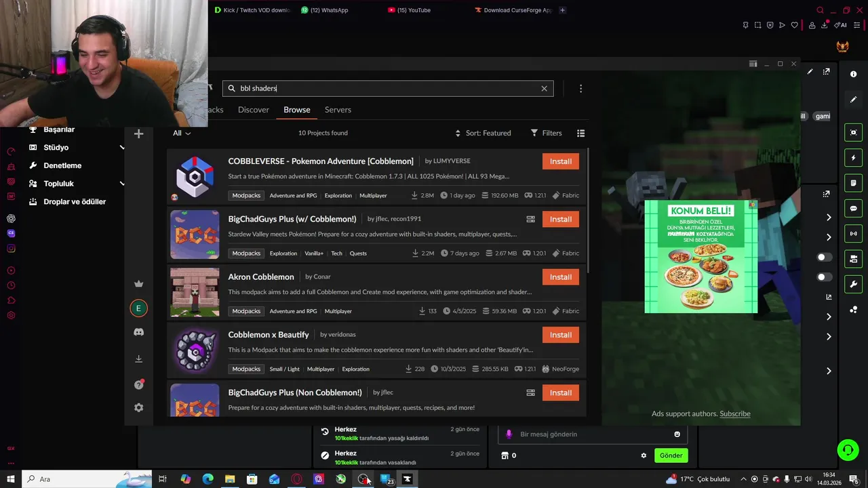The image size is (868, 488).
Task: Open the chat bubble icon in Kick right rail
Action: [854, 208]
